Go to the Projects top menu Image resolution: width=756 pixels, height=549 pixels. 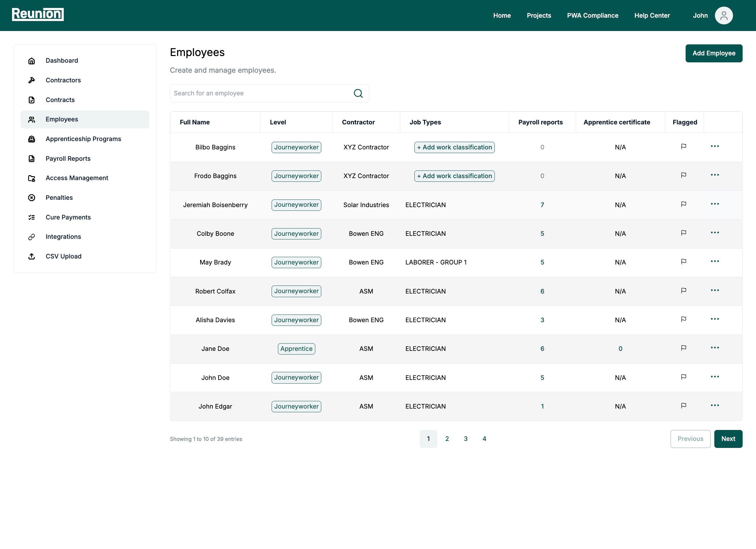[539, 16]
